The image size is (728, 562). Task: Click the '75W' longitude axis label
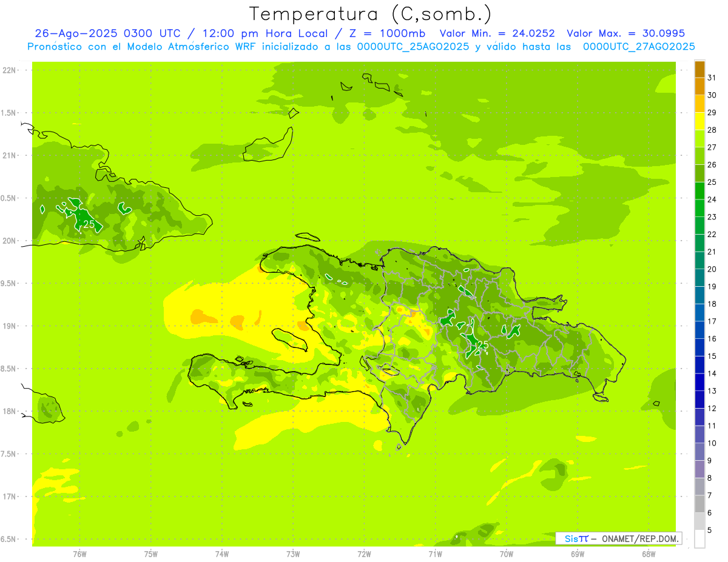pos(151,554)
